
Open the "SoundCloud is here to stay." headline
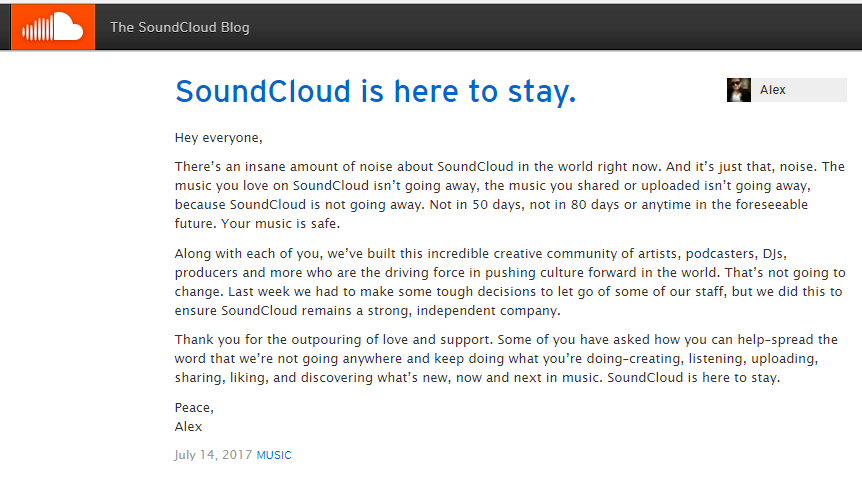point(375,91)
